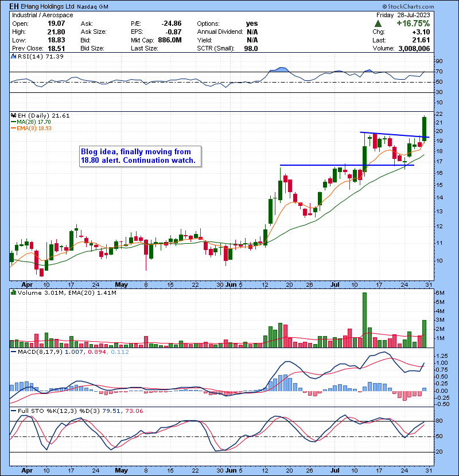This screenshot has width=459, height=476.
Task: Click the stochastic %D value 73.06
Action: [x=134, y=411]
